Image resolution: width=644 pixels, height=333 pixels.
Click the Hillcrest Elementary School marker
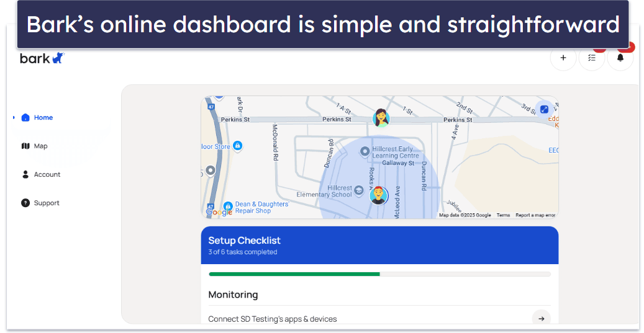coord(358,190)
